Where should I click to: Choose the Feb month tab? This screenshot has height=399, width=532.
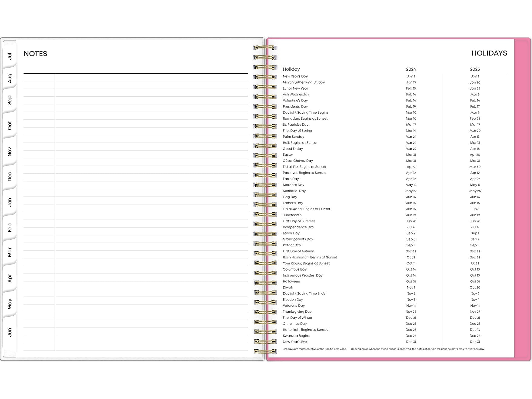tap(10, 228)
